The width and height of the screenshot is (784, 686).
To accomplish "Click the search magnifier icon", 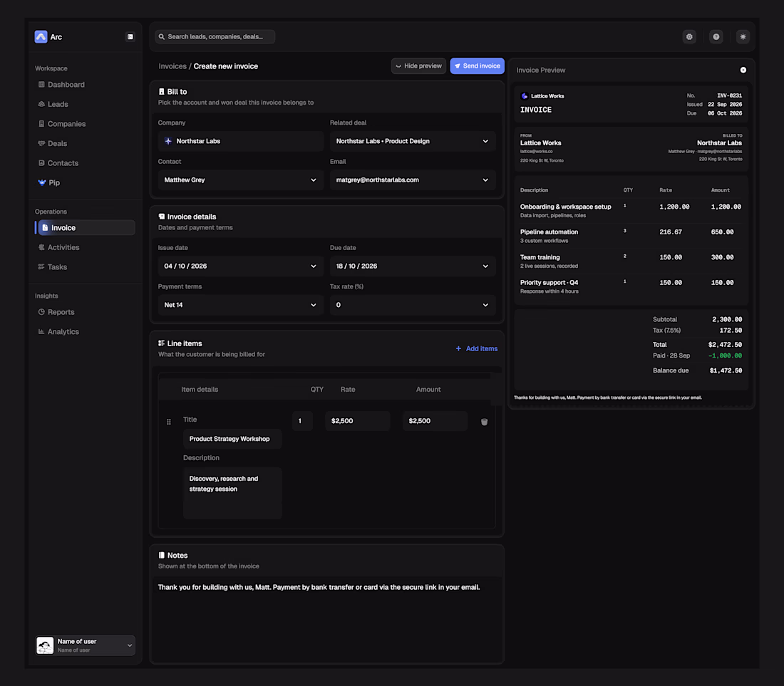I will click(162, 36).
